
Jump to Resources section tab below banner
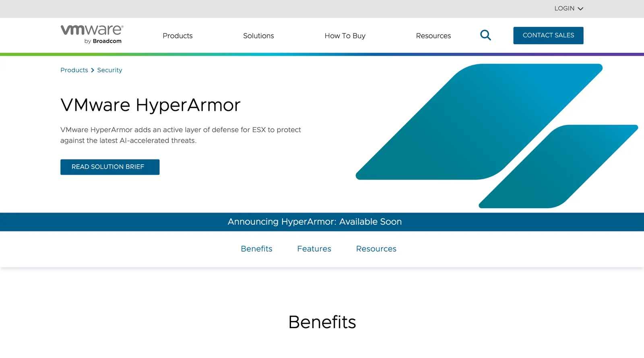click(376, 249)
